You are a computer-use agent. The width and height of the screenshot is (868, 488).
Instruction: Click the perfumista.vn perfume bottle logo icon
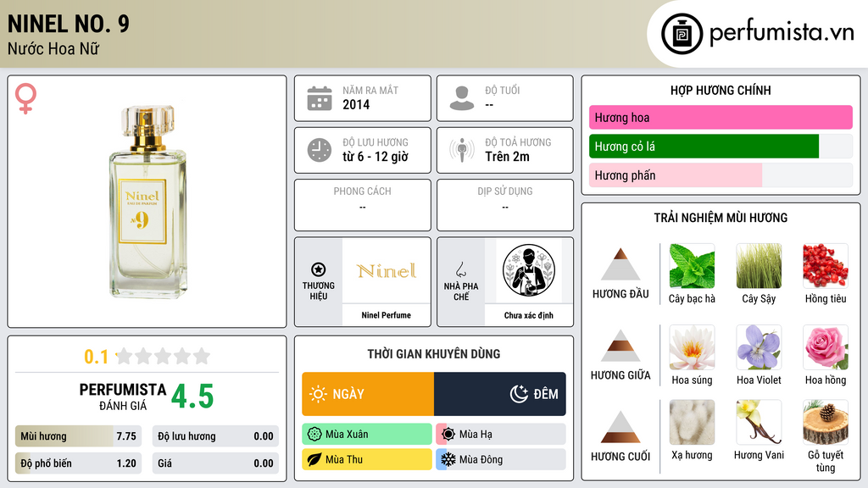(x=682, y=34)
